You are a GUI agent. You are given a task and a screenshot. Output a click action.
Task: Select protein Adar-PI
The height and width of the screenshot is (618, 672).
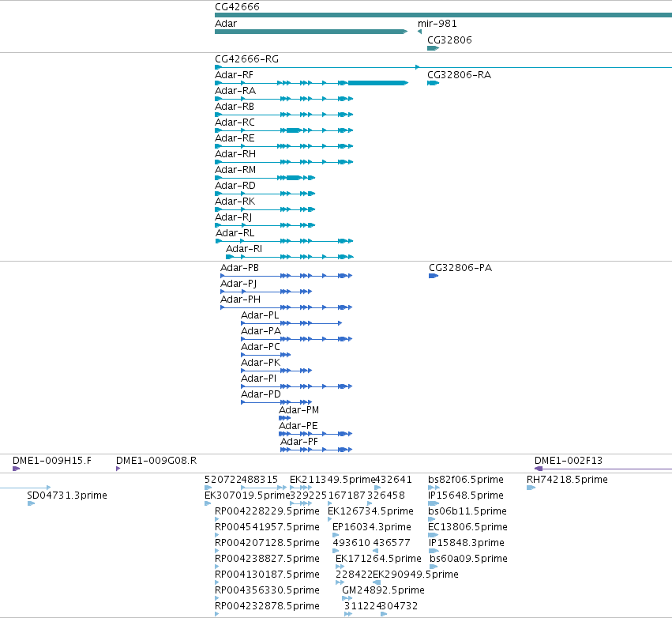point(297,386)
